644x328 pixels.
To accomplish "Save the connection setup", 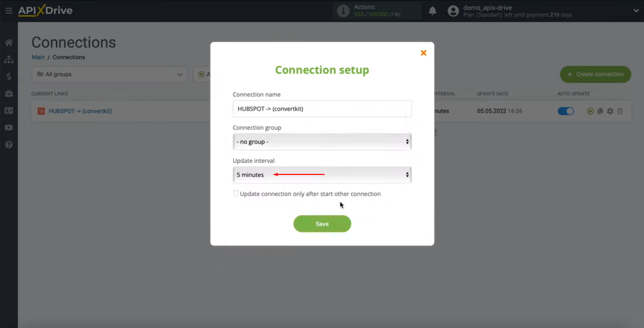I will coord(322,224).
